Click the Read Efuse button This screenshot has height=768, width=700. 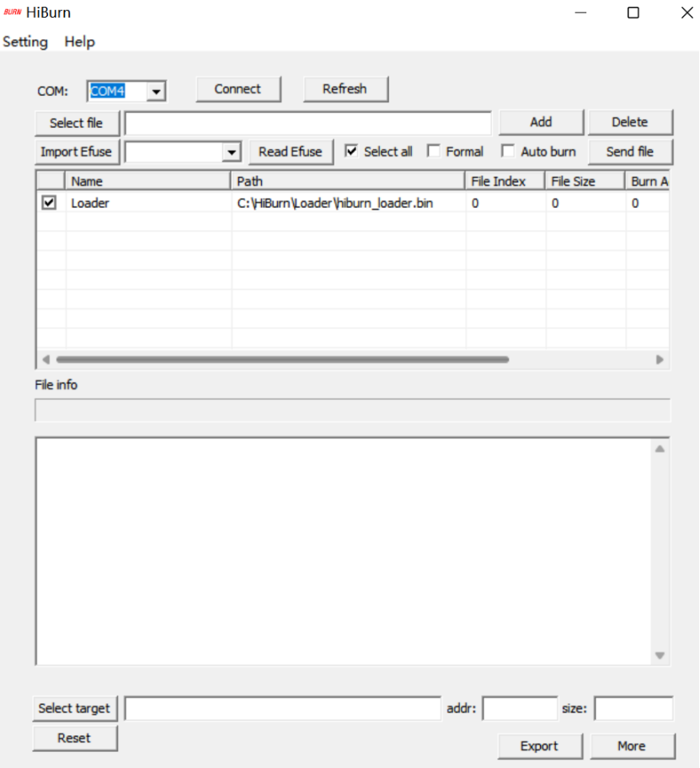pyautogui.click(x=291, y=152)
